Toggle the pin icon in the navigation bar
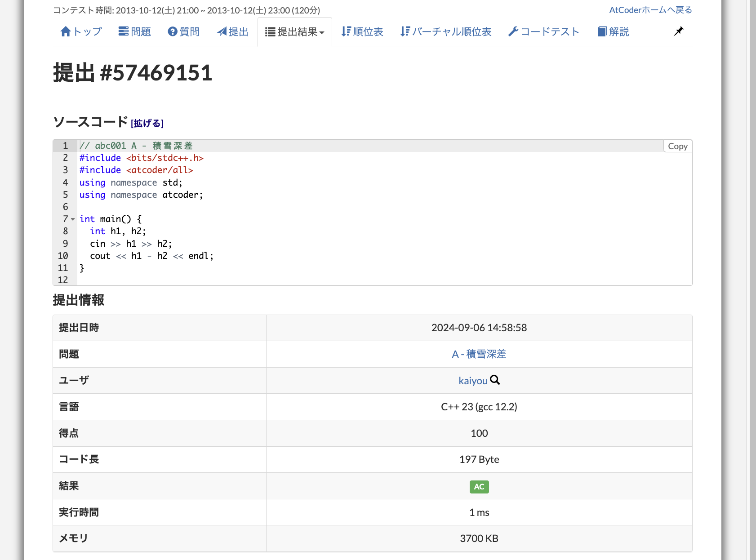The height and width of the screenshot is (560, 756). 679,31
